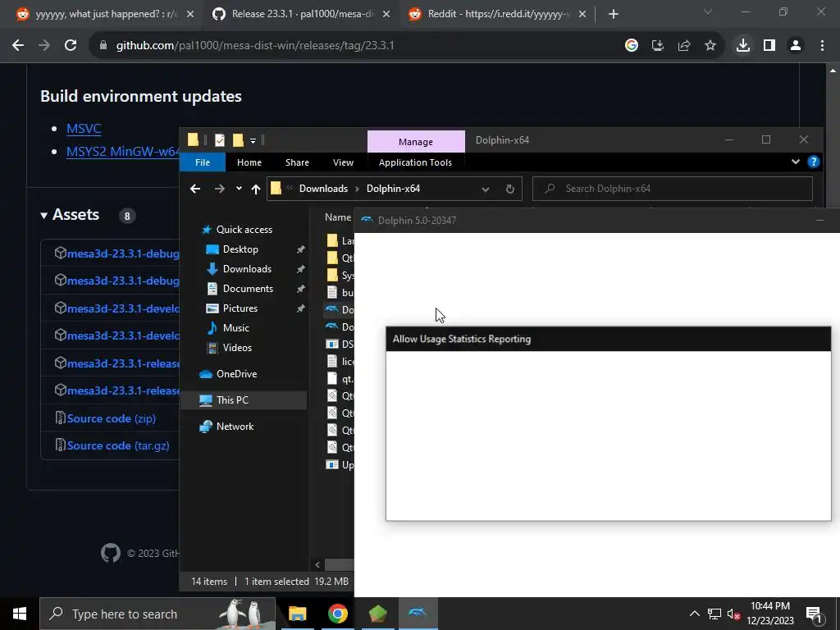Viewport: 840px width, 630px height.
Task: Click the first mesa3d-23.3.1-release asset link
Action: pos(123,363)
